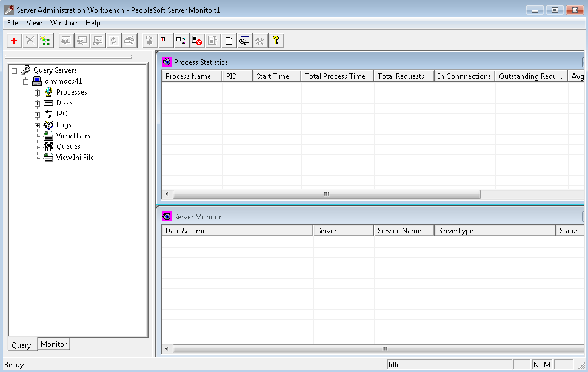Image resolution: width=588 pixels, height=372 pixels.
Task: Click the grayed curved arrow toolbar icon
Action: 149,41
